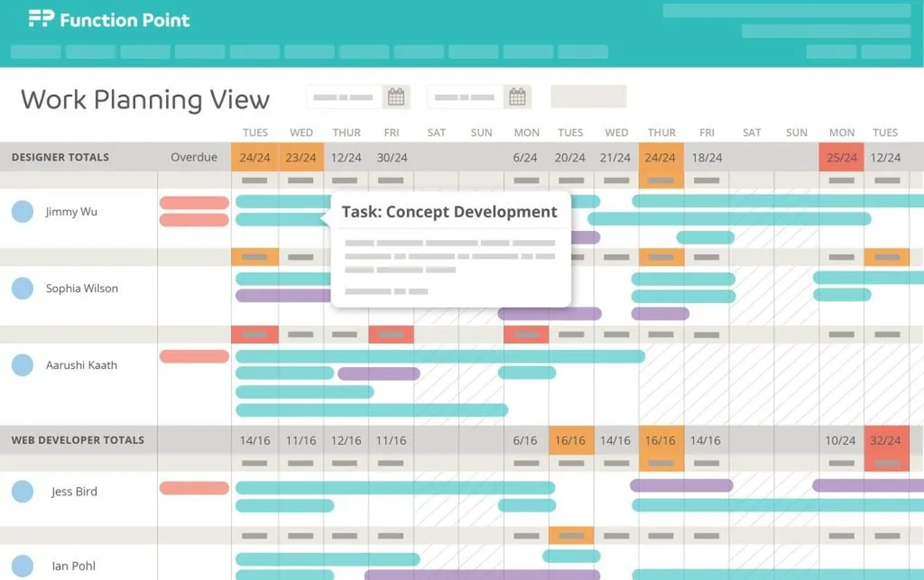Open Jess Bird's overdue task bar
This screenshot has width=924, height=580.
pos(194,488)
